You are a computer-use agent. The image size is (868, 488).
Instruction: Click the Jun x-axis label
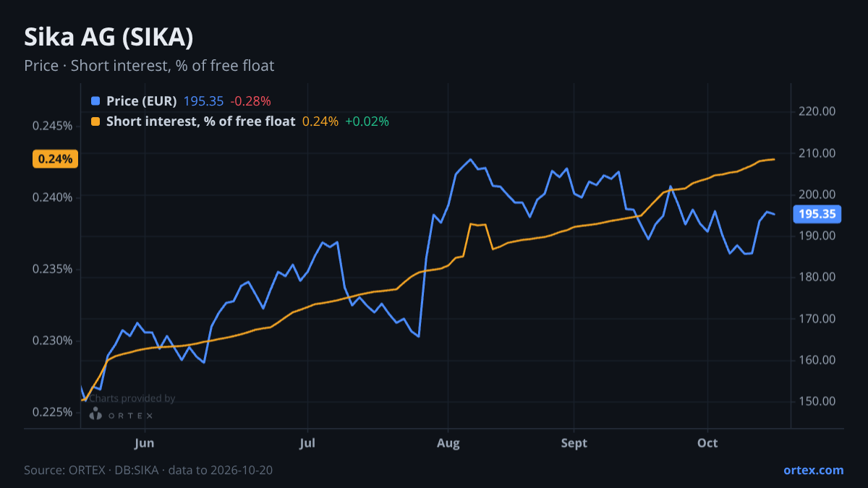point(145,442)
